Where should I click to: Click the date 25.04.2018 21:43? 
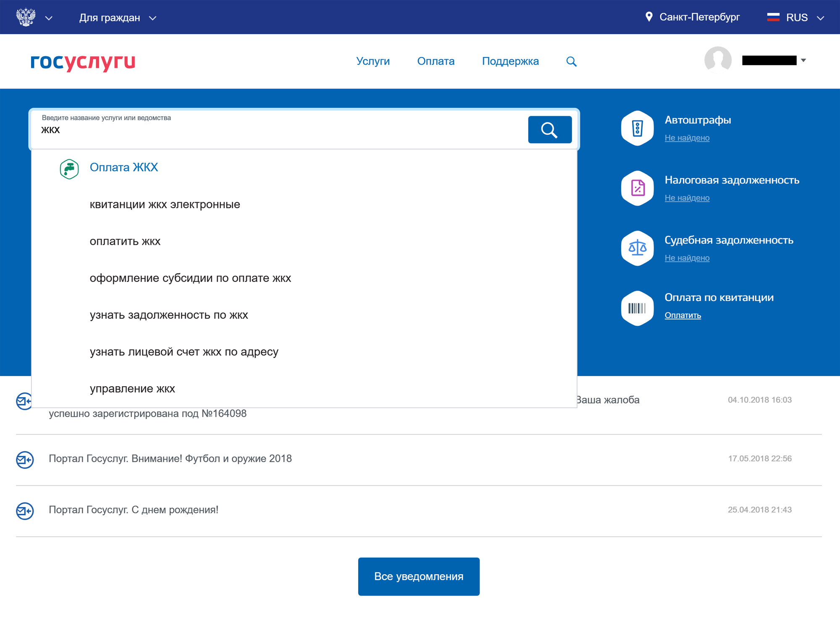(759, 510)
